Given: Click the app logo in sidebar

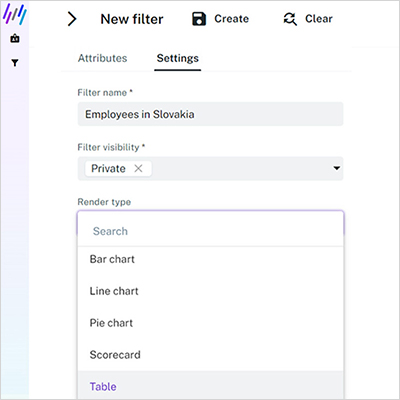Looking at the screenshot, I should tap(14, 14).
